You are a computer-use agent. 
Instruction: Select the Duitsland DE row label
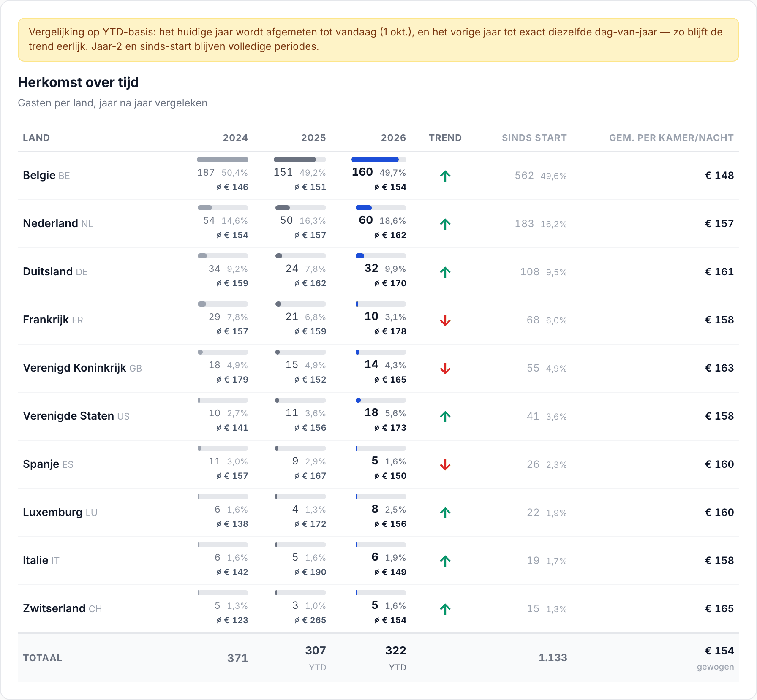click(x=55, y=271)
